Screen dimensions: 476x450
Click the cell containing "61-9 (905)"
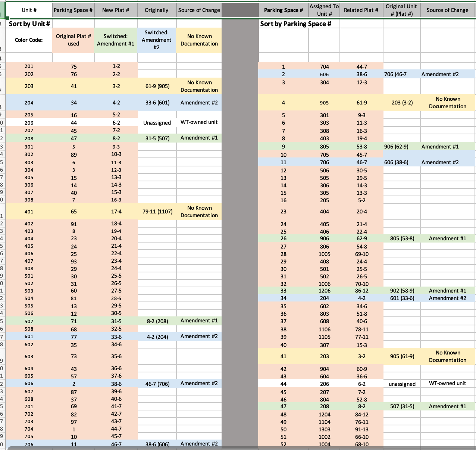[x=157, y=86]
